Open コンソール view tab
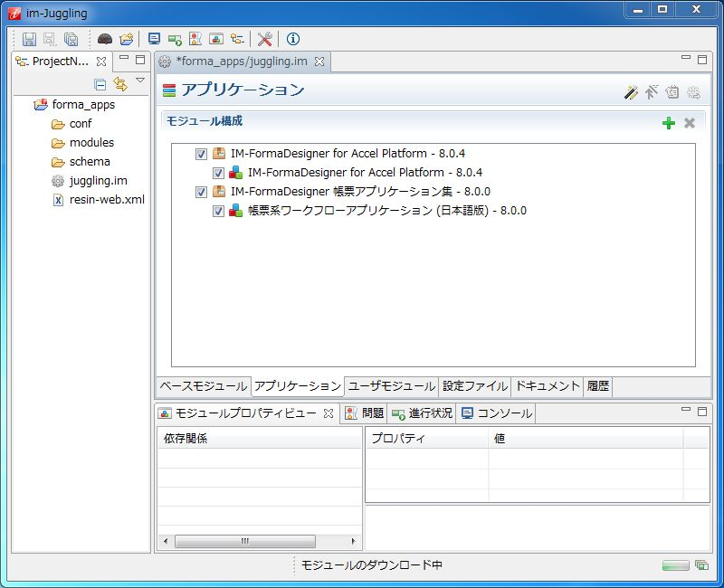This screenshot has width=724, height=588. click(x=496, y=413)
